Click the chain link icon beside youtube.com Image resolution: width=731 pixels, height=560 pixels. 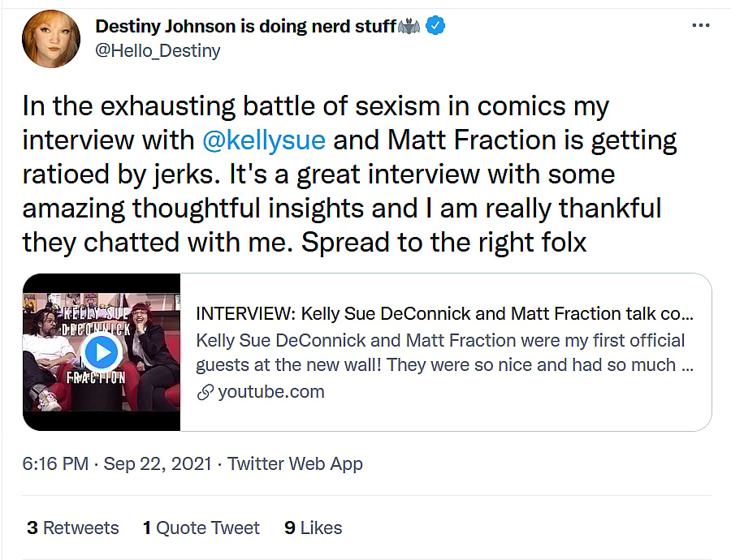click(x=205, y=392)
